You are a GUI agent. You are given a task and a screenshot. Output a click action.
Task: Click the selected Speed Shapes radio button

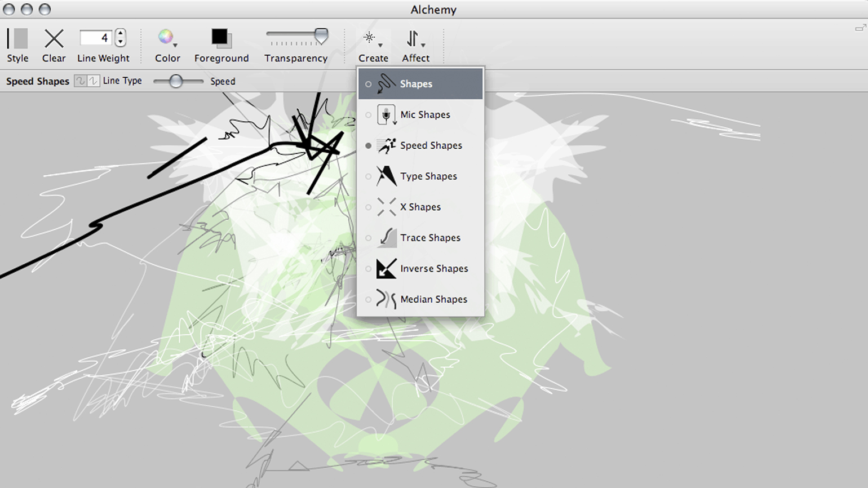click(369, 146)
